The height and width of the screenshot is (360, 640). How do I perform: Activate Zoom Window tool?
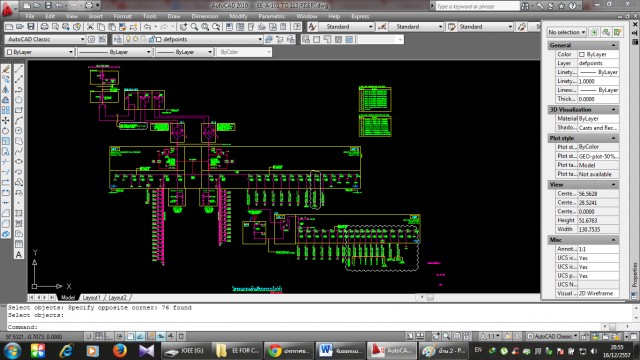[x=205, y=27]
